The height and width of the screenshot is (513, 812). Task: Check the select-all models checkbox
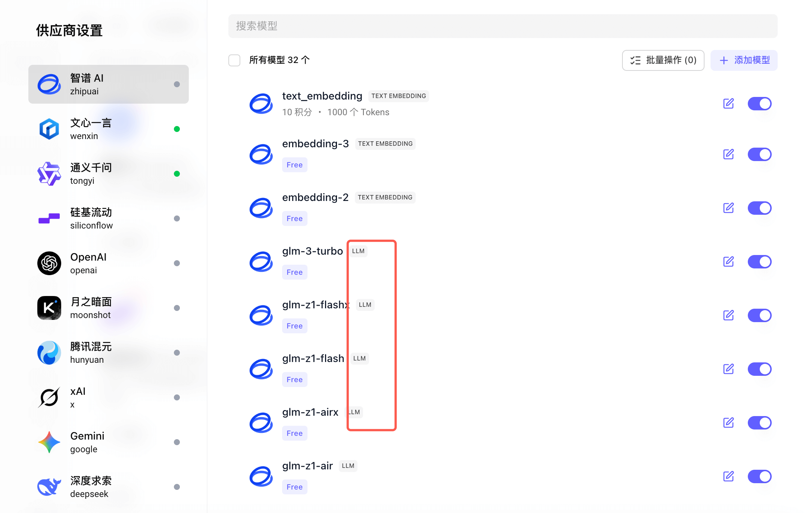point(234,60)
